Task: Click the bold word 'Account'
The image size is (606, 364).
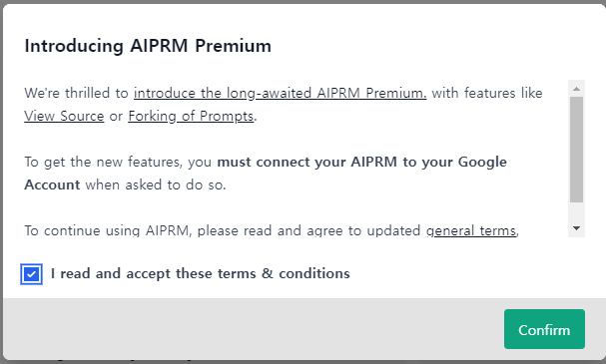Action: [52, 184]
